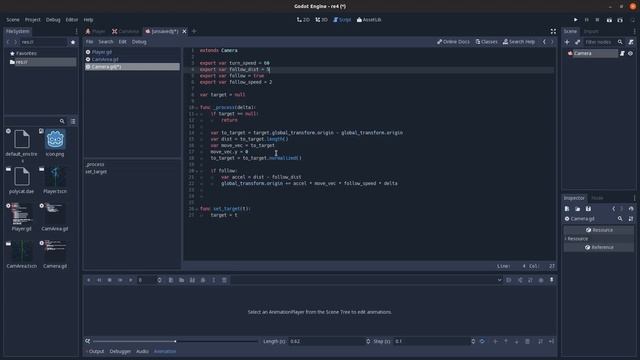Switch to the Node tab
Screen dimensions: 640x360
pos(597,198)
